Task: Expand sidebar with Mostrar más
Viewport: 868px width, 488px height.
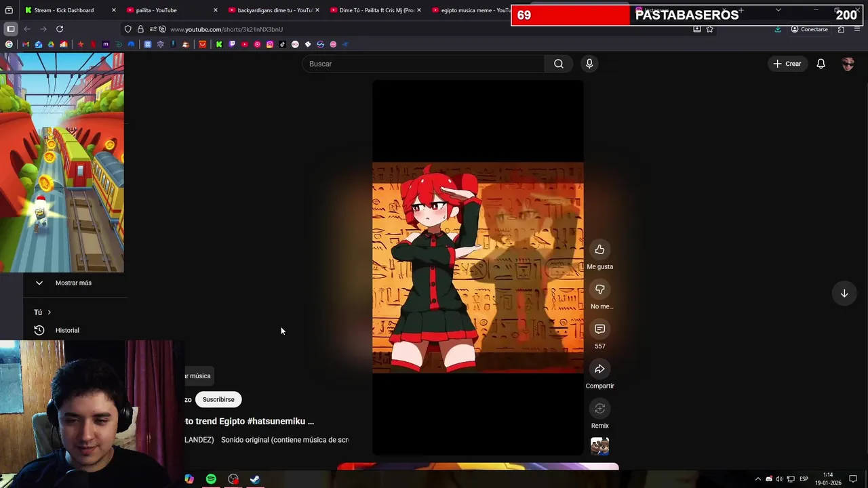Action: [73, 283]
